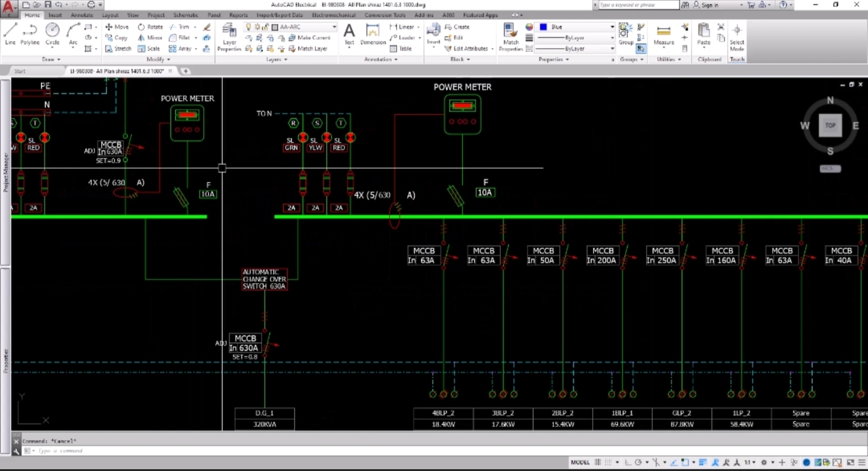Click the Make Current layer button
Viewport: 868px width, 471px height.
click(309, 38)
